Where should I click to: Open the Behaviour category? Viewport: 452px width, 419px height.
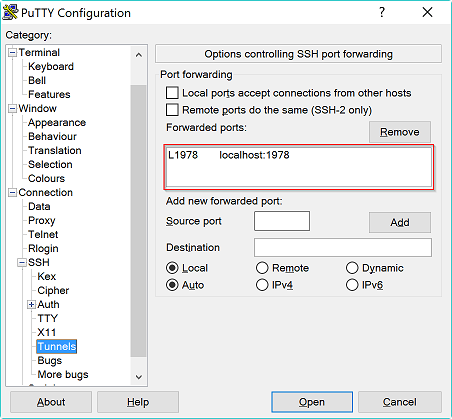[x=52, y=136]
